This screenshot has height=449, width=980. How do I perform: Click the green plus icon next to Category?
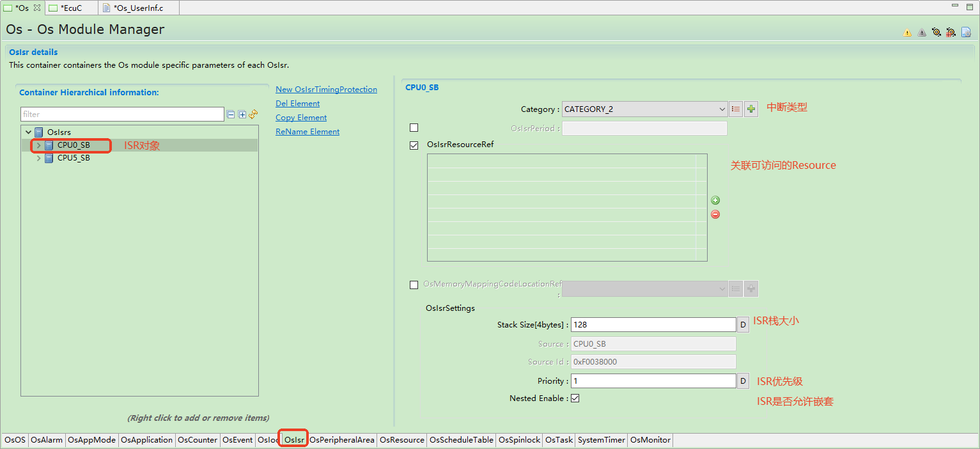(751, 109)
